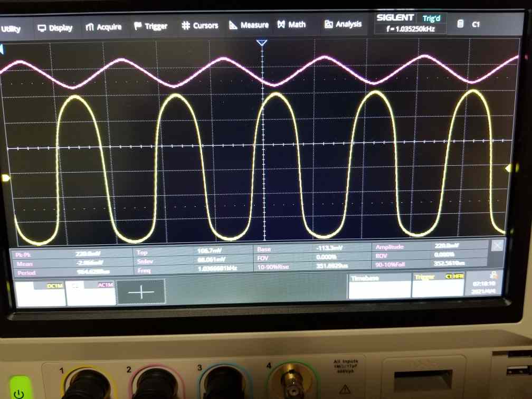Select the trigger level marker on right edge
Viewport: 532px width, 399px height.
coord(508,168)
